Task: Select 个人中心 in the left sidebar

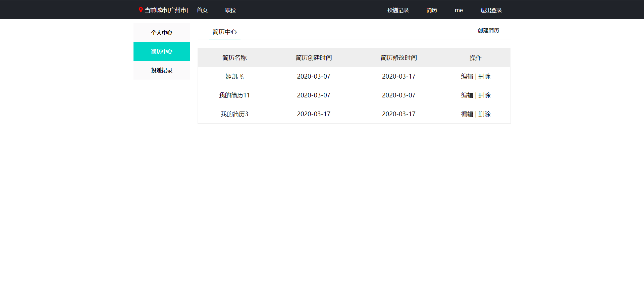Action: click(x=162, y=33)
